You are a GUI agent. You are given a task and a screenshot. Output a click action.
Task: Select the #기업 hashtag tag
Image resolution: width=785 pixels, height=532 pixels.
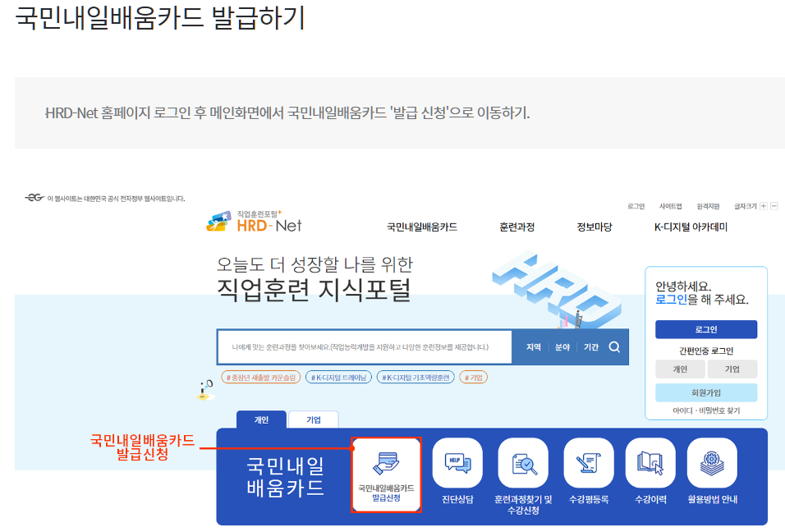(473, 378)
